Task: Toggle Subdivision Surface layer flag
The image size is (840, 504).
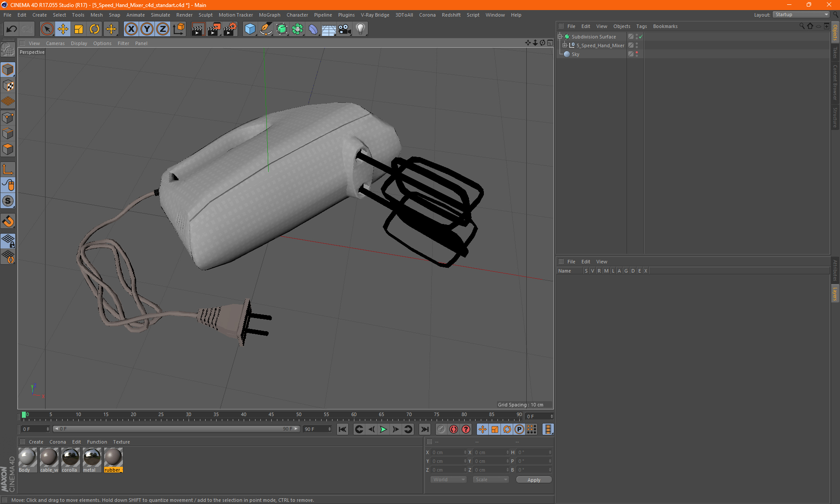Action: pyautogui.click(x=631, y=37)
